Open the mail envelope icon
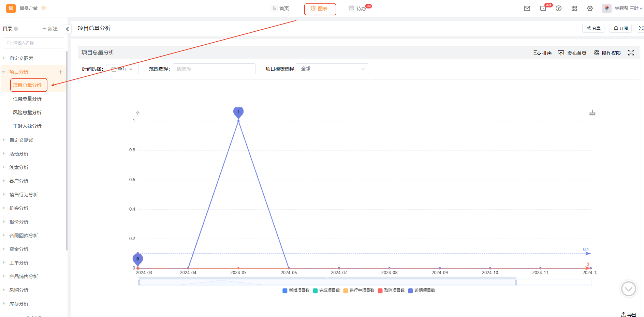Viewport: 644px width, 317px height. (x=527, y=9)
